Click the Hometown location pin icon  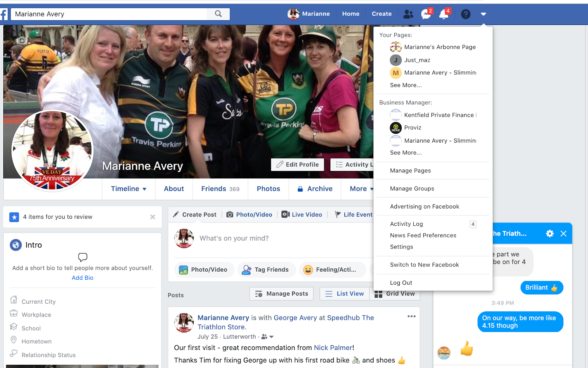pos(14,340)
